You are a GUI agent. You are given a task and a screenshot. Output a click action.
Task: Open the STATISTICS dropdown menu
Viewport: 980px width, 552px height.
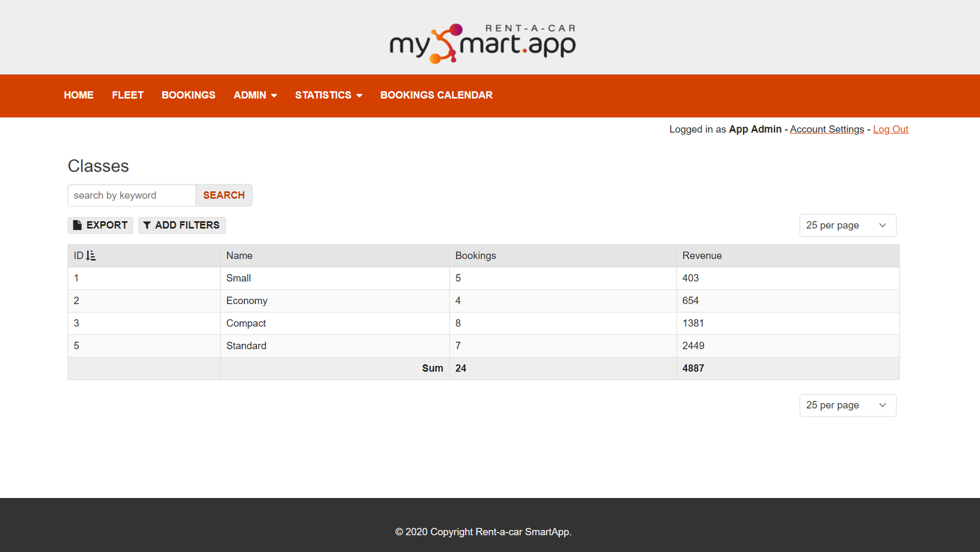click(x=323, y=95)
